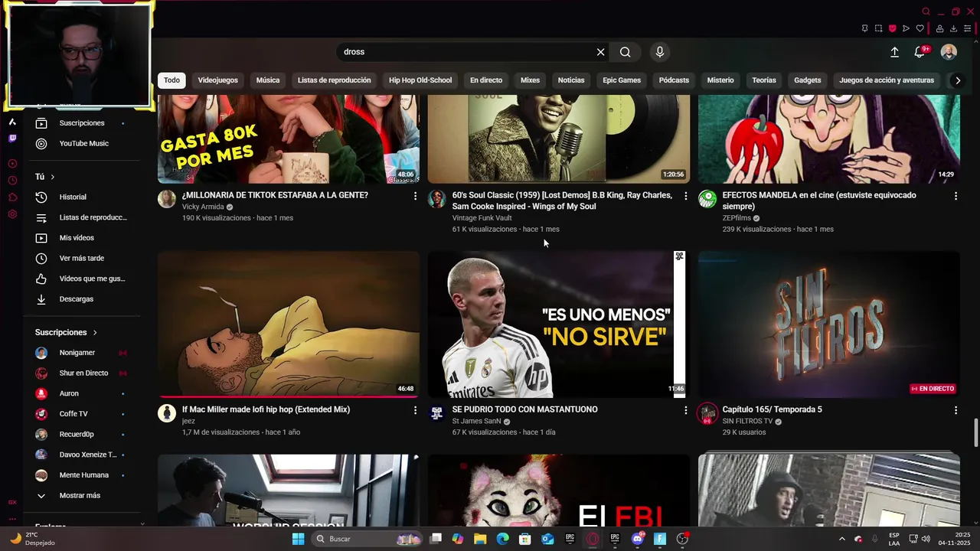Click the browser snapshot capture icon
Screen dimensions: 980x551
[878, 28]
